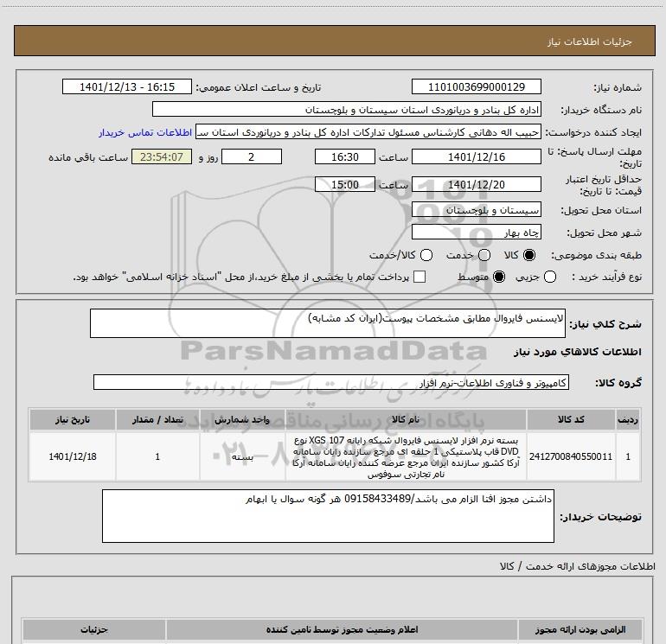Click the جزئیات اطلاعات نیاز title bar
666x644 pixels.
click(334, 41)
